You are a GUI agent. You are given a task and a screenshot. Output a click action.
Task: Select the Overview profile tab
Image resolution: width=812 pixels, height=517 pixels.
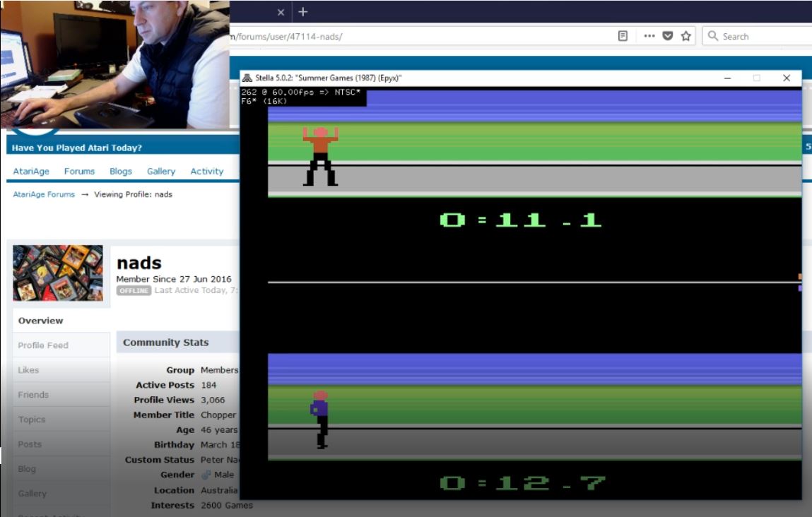point(40,321)
